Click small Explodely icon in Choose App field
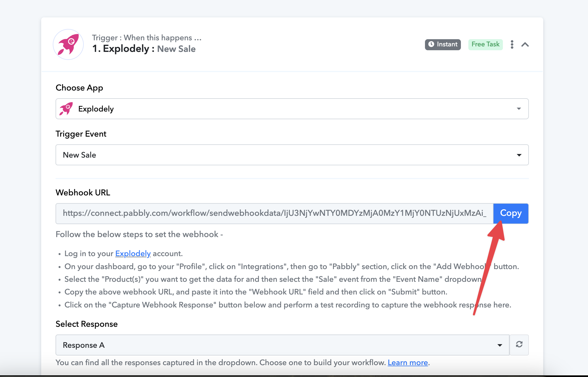This screenshot has width=588, height=377. click(x=66, y=109)
